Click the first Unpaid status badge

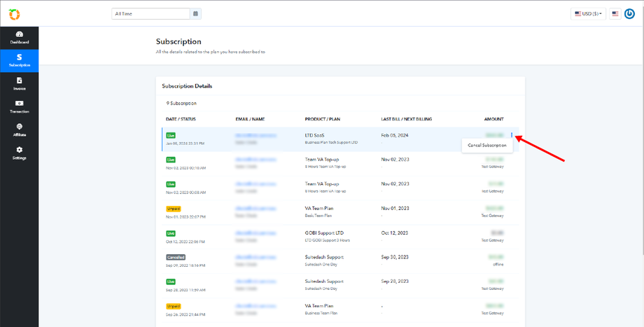pyautogui.click(x=174, y=209)
